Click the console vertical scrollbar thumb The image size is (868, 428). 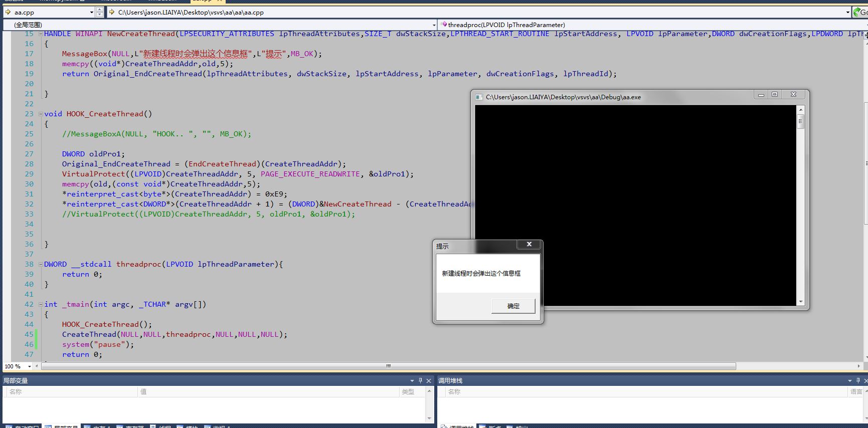pos(801,121)
